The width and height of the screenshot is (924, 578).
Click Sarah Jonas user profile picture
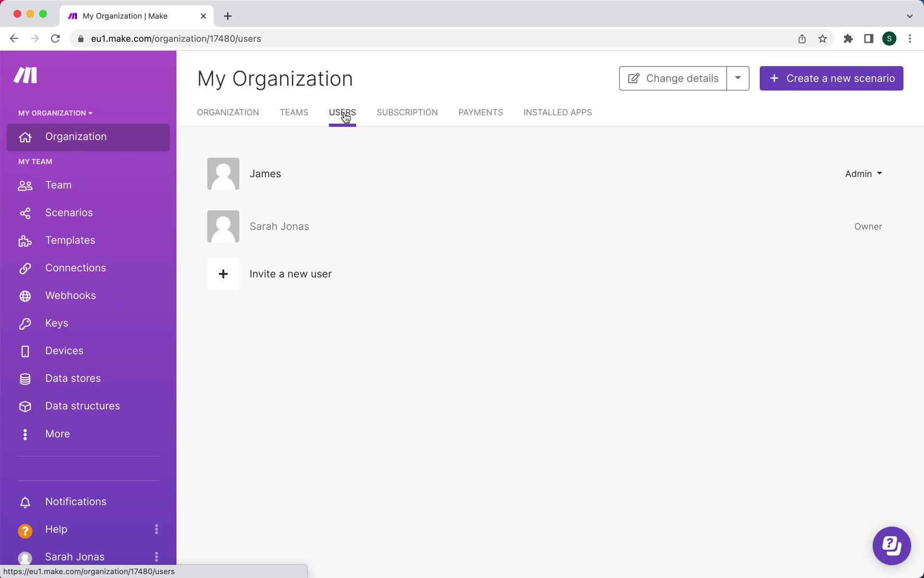[223, 226]
